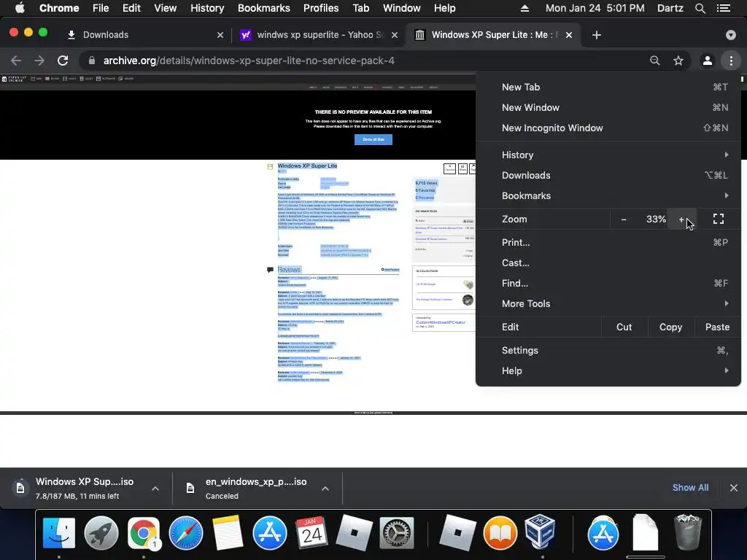The image size is (747, 560).
Task: Choose New Incognito Window
Action: [x=608, y=128]
